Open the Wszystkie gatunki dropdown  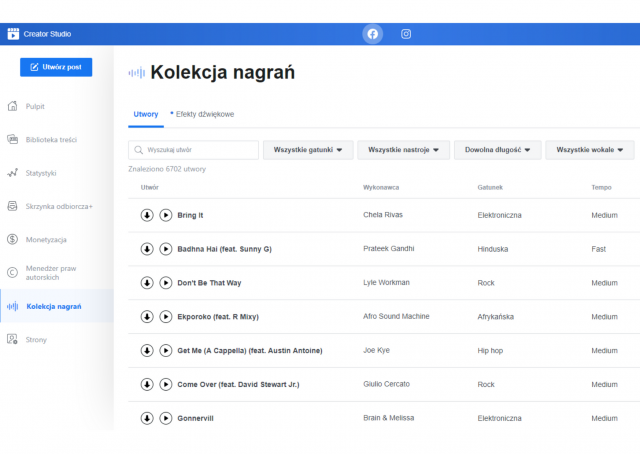308,150
